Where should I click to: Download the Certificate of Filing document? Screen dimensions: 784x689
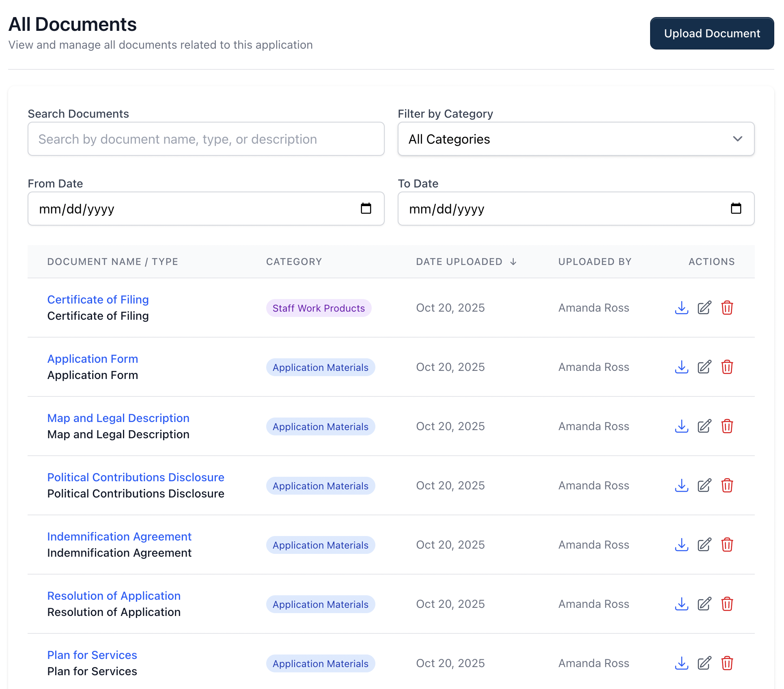click(681, 308)
